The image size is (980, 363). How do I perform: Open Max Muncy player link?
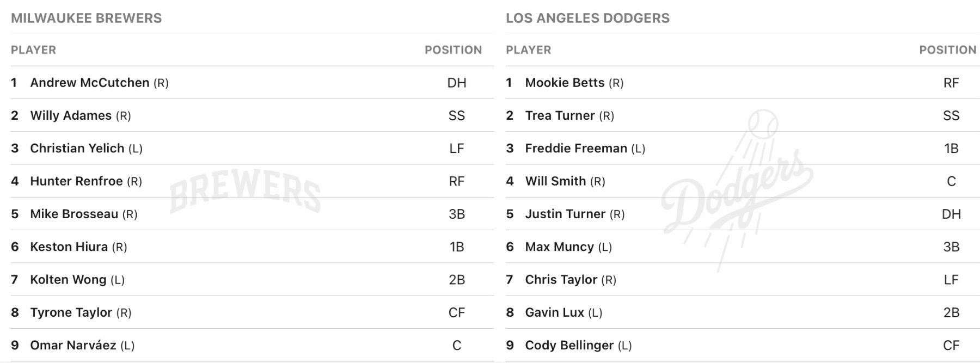(559, 247)
